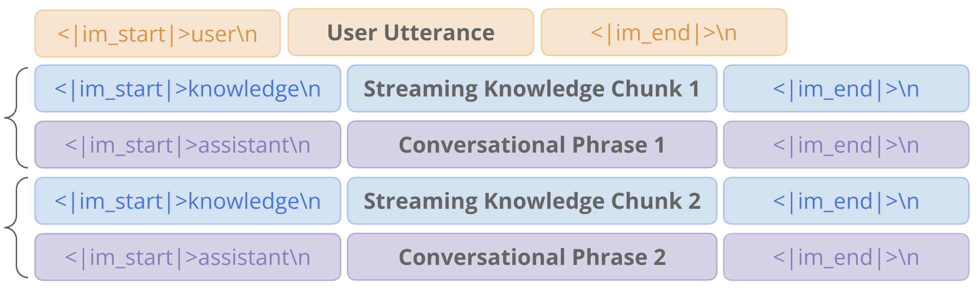Image resolution: width=980 pixels, height=293 pixels.
Task: Click the orange im_start user token box
Action: click(x=157, y=34)
